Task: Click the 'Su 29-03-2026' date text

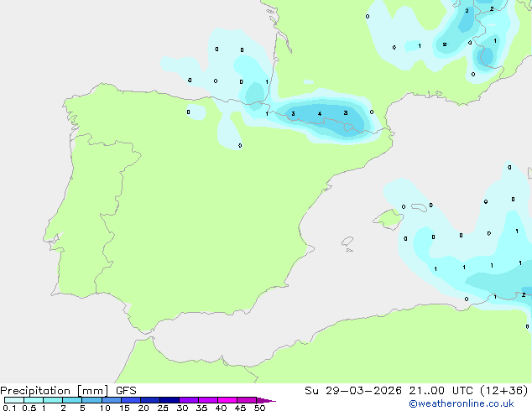Action: (353, 391)
